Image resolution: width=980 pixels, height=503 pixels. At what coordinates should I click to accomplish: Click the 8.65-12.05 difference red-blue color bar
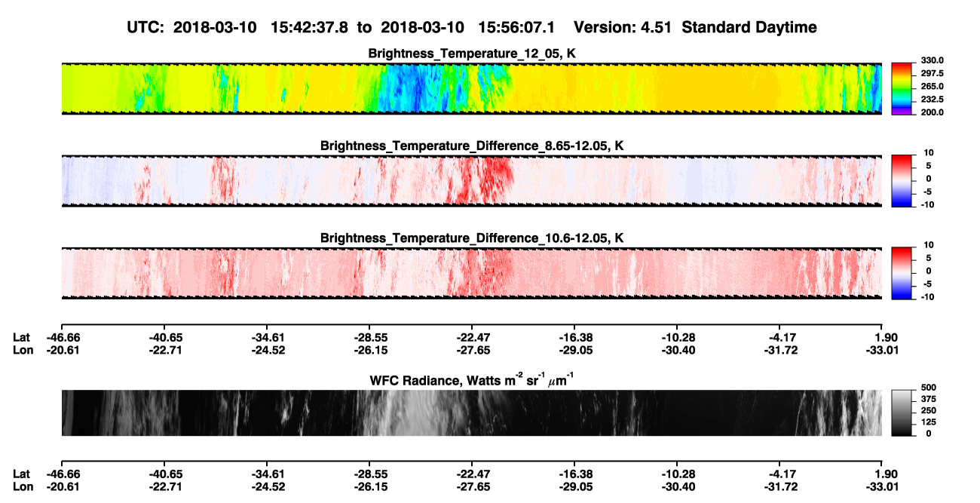tap(902, 180)
